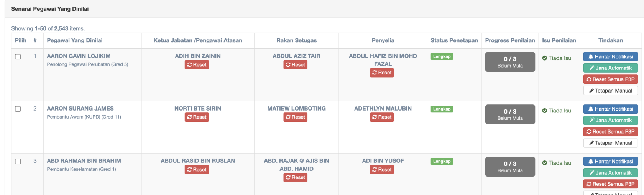Reset rakan setugas Matiew Lomboting
Screen dimensions: 644x195
[296, 117]
